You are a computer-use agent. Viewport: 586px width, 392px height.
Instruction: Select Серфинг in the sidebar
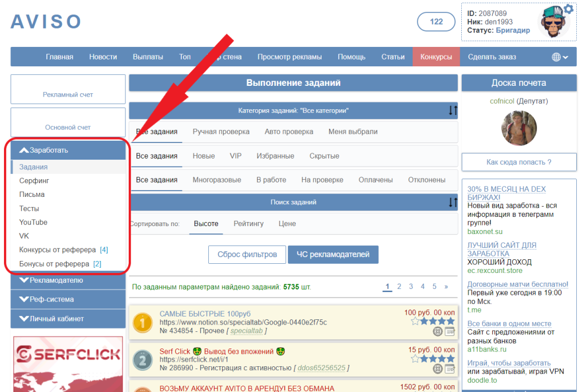[x=34, y=180]
